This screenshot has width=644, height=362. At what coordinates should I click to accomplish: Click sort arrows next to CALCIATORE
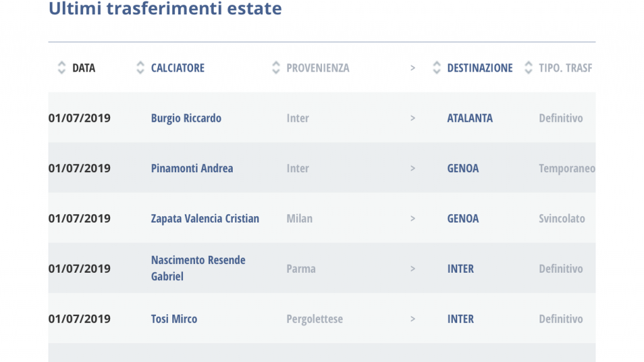pos(140,68)
